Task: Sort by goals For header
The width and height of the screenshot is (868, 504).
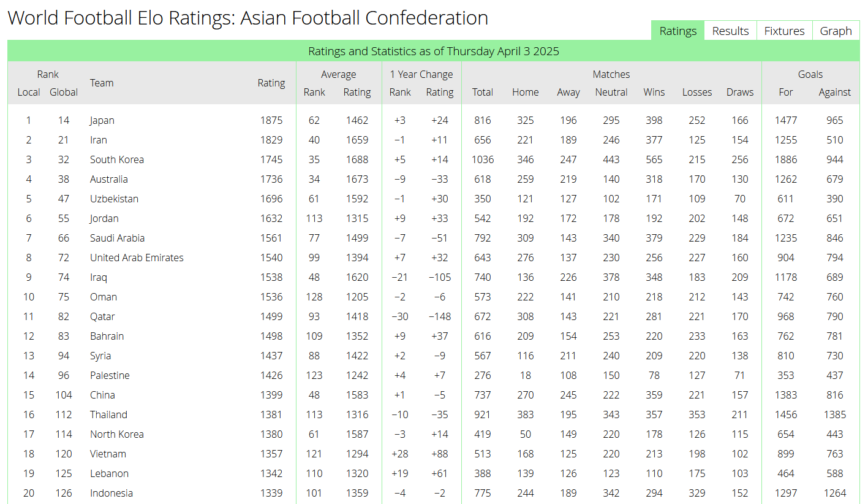Action: click(786, 92)
